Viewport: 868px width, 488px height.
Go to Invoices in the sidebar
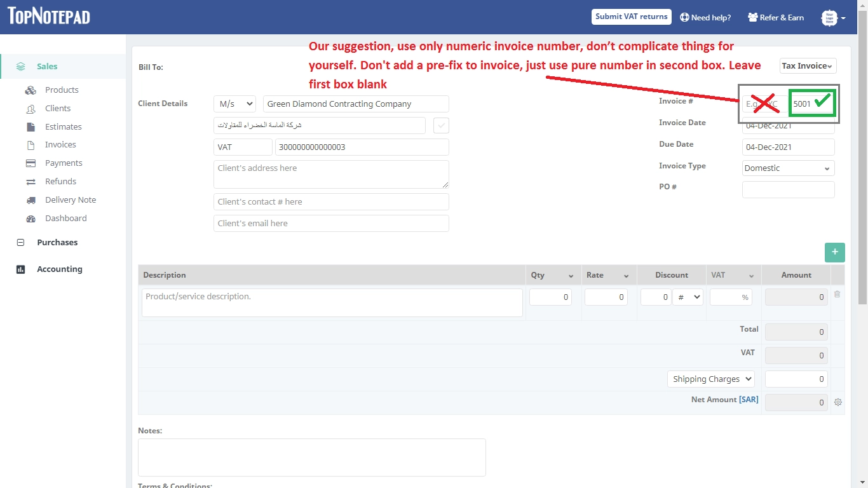[x=60, y=145]
